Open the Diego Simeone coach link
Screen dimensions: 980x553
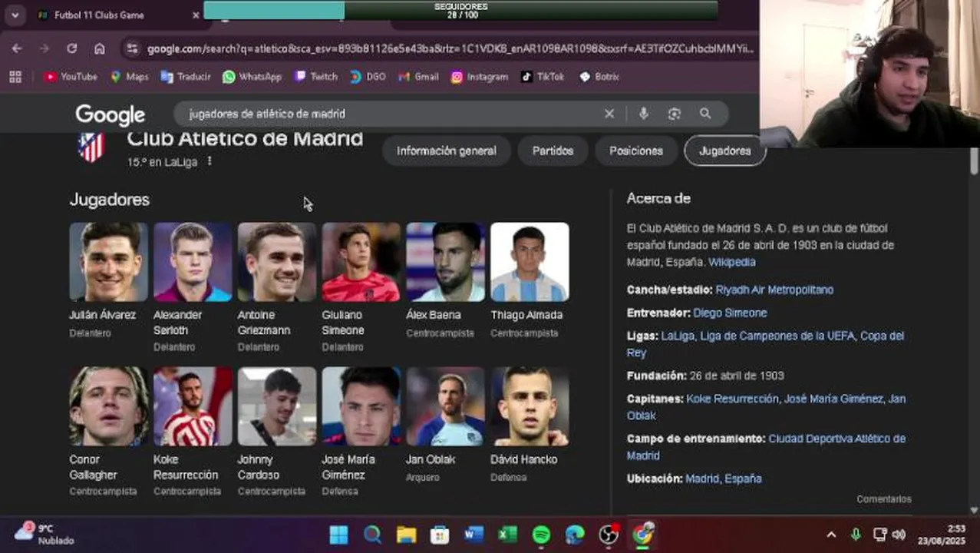point(730,313)
